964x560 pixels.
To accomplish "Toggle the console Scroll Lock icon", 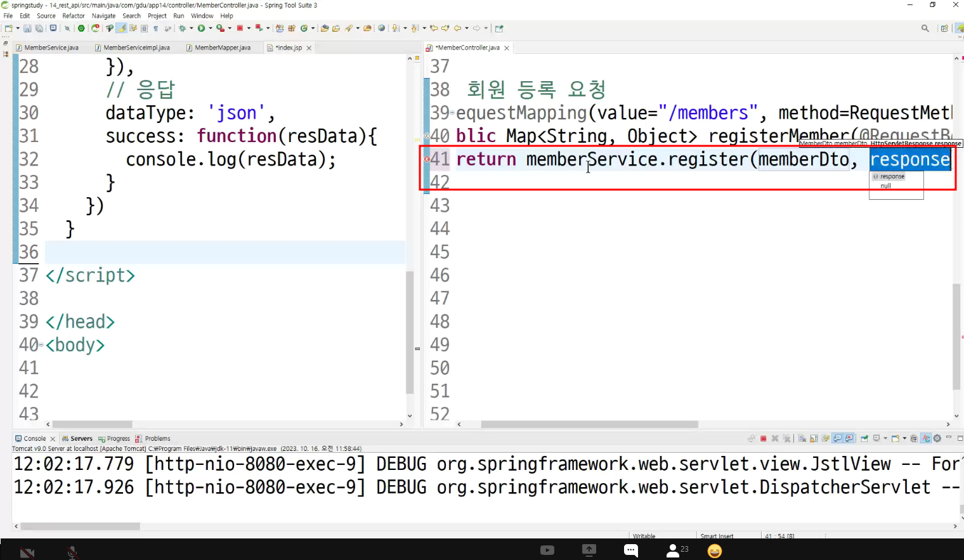I will point(814,438).
